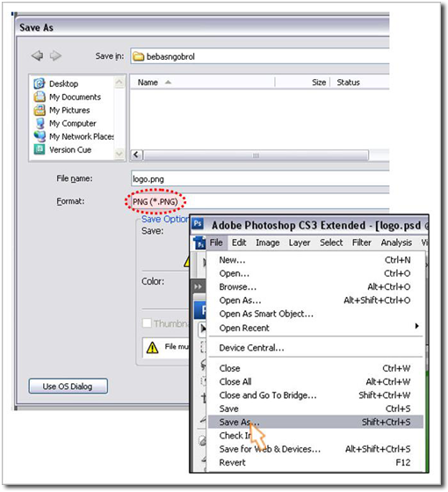The width and height of the screenshot is (448, 492).
Task: Choose Open As... from File menu
Action: click(x=315, y=300)
